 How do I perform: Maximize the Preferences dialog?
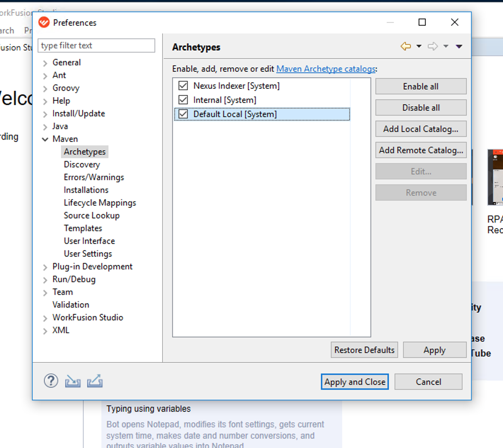click(x=422, y=22)
